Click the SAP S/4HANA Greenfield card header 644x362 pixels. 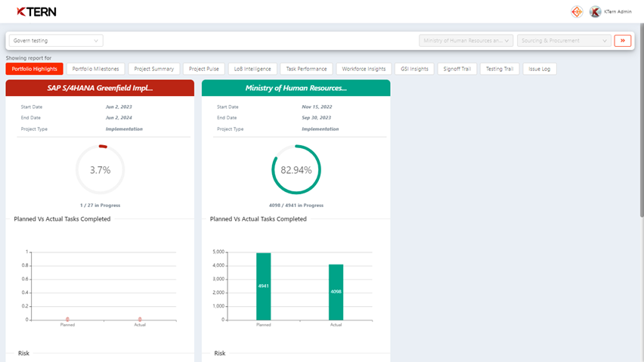click(x=100, y=88)
